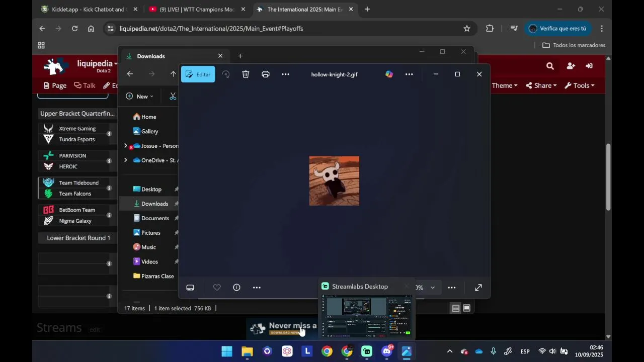Expand the OneDrive - St. node
This screenshot has width=644, height=362.
click(x=126, y=160)
